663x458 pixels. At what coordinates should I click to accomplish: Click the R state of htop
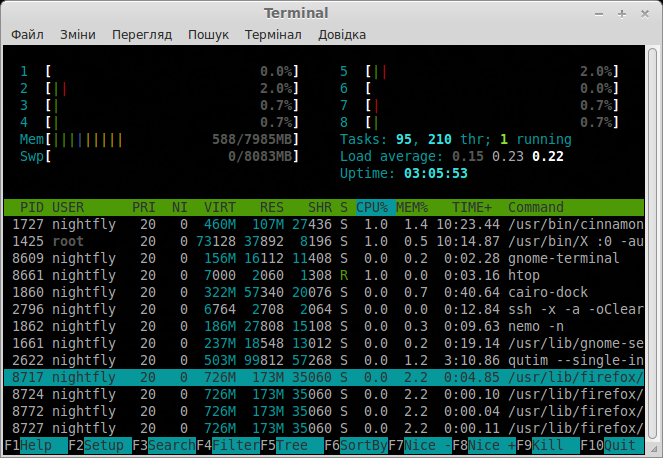point(344,275)
